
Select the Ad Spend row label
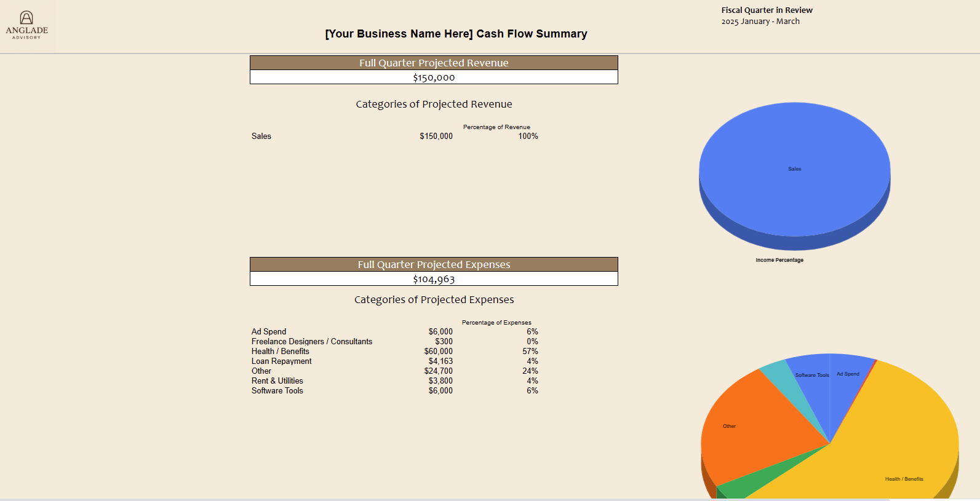tap(269, 332)
